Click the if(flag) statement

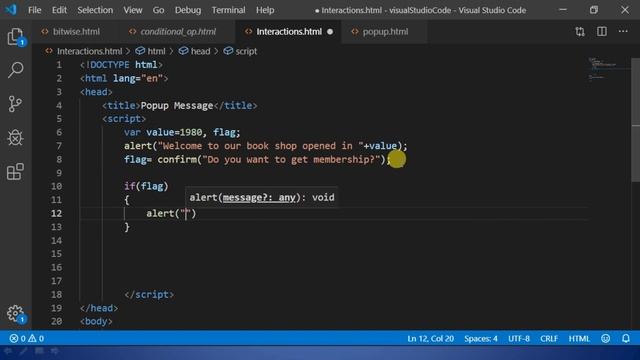click(x=146, y=186)
